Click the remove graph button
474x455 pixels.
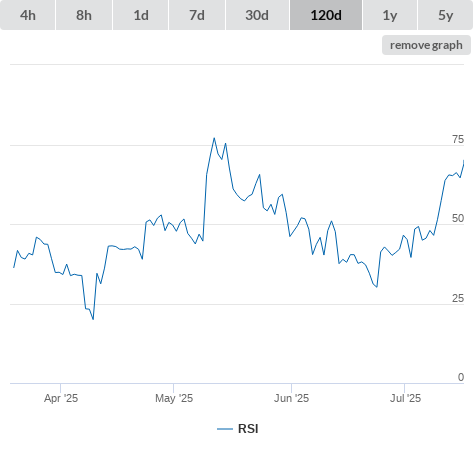(x=426, y=45)
